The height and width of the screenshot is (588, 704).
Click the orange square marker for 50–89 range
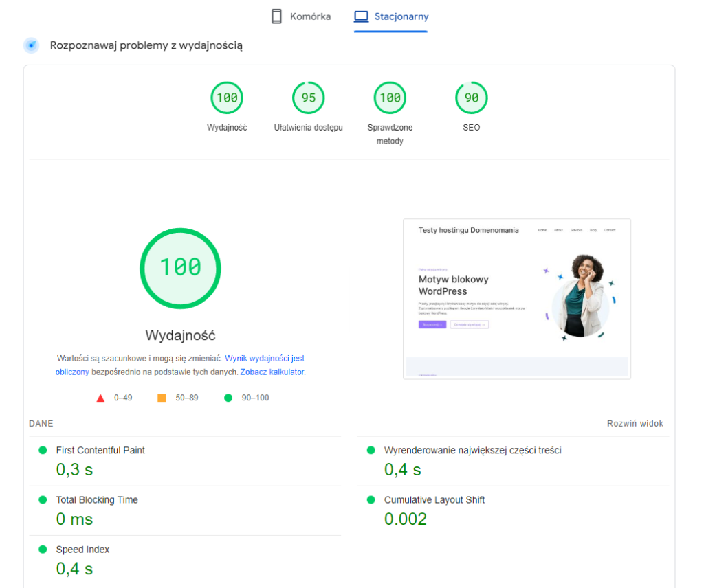coord(163,398)
